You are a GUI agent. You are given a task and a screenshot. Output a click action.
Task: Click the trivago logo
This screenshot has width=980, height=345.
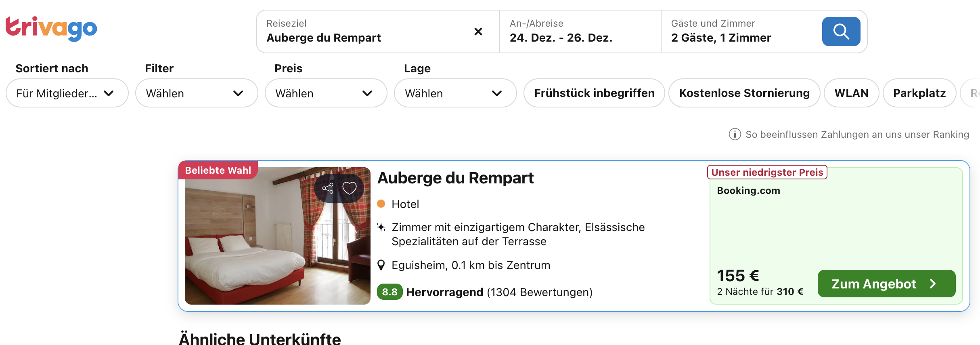coord(51,29)
